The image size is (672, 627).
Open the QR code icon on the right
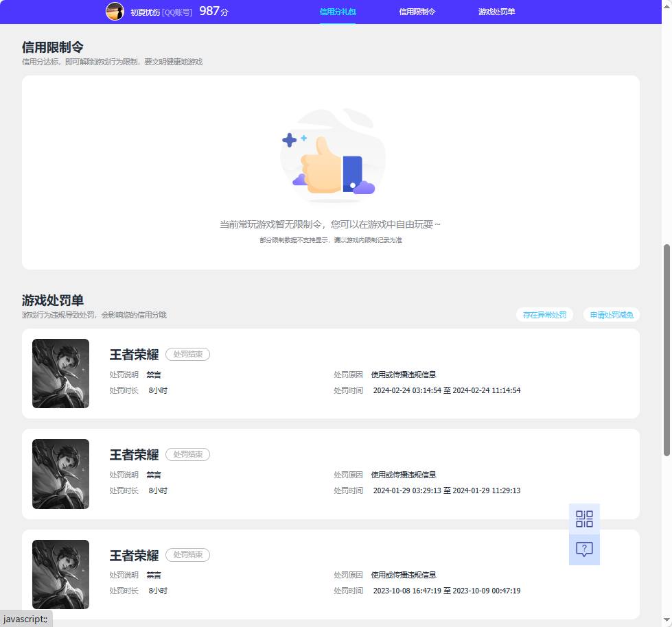click(x=584, y=519)
